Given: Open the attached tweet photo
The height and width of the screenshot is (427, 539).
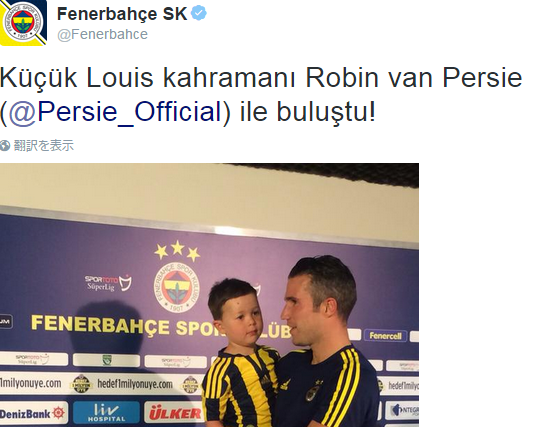Looking at the screenshot, I should [x=209, y=295].
